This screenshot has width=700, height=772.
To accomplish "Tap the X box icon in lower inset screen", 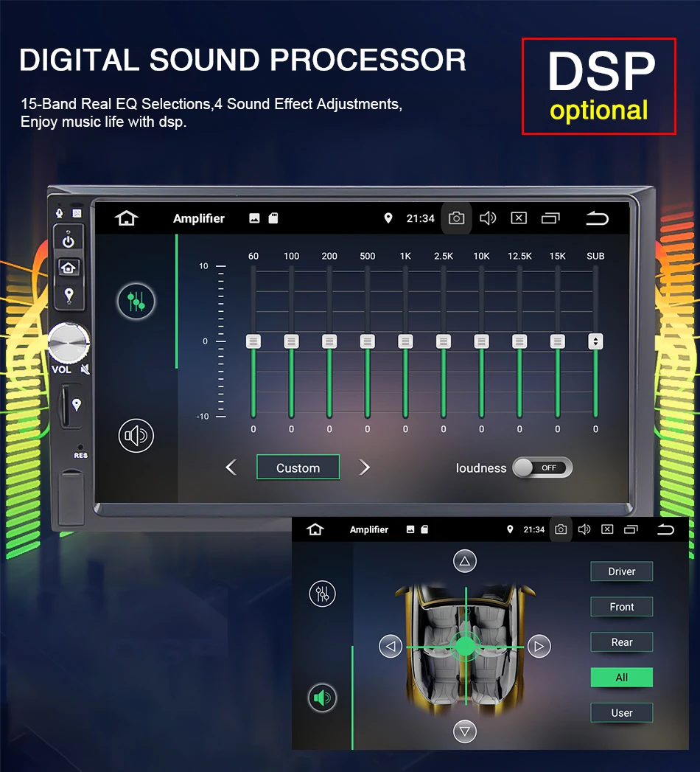I will tap(607, 529).
